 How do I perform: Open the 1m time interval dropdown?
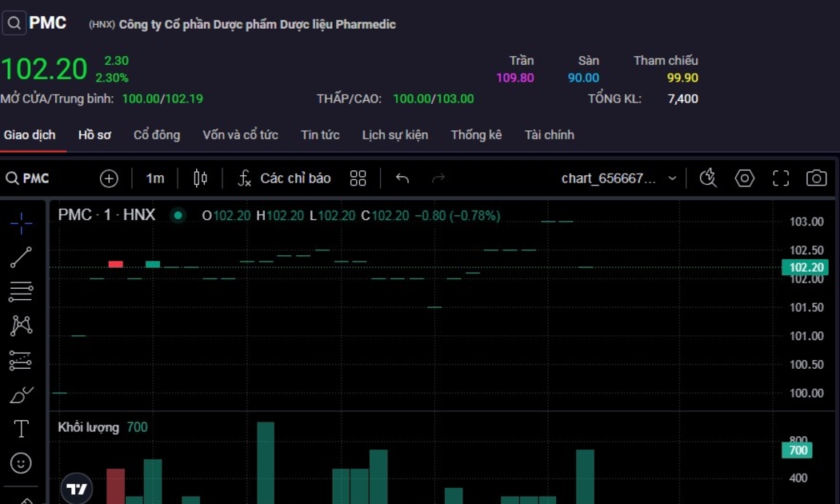[x=154, y=178]
